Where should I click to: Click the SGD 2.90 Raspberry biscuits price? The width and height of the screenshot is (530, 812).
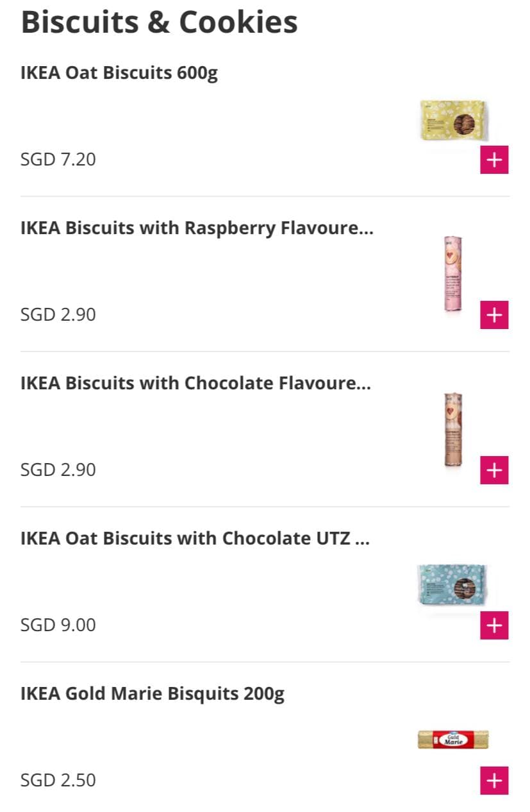click(58, 314)
